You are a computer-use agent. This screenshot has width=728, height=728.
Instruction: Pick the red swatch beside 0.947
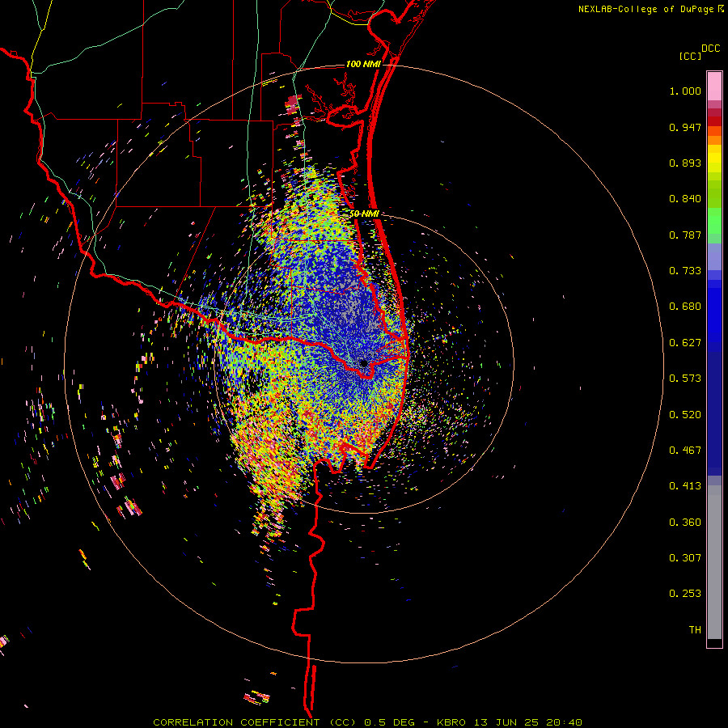click(714, 121)
